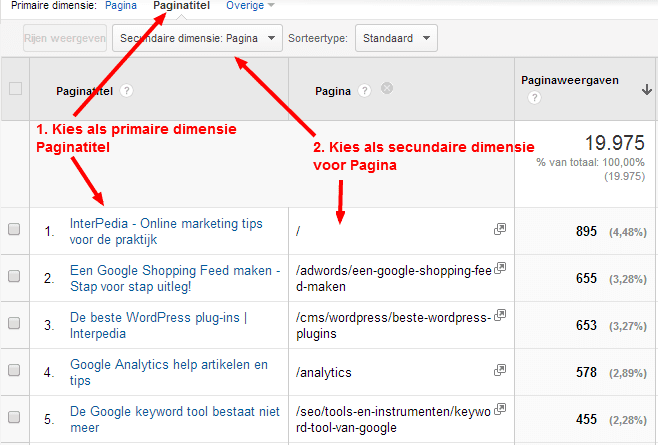Image resolution: width=658 pixels, height=445 pixels.
Task: Click the 455 pageviews value
Action: [586, 419]
